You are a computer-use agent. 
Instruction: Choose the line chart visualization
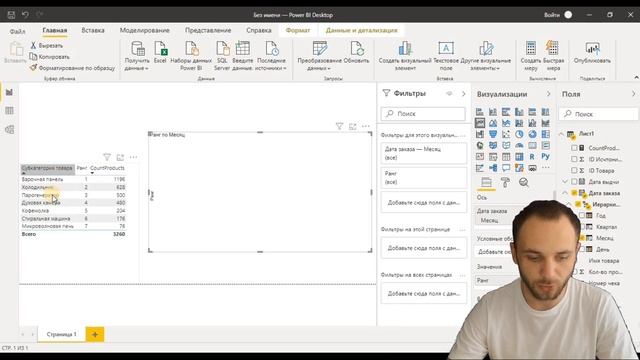click(480, 122)
